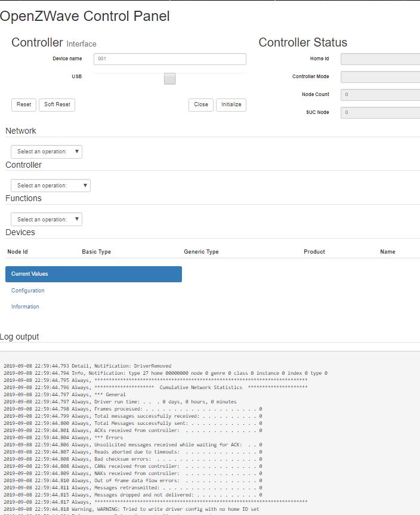Click the Device name input field
Screen dimensions: 420x515
[170, 59]
